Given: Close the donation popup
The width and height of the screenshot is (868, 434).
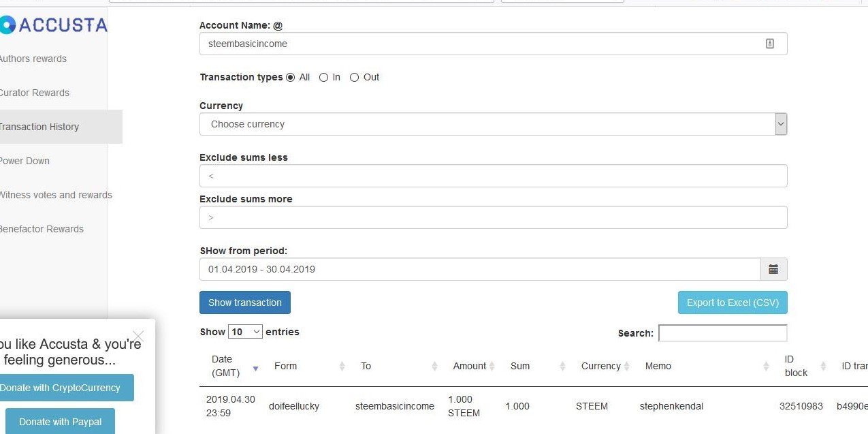Looking at the screenshot, I should (138, 336).
